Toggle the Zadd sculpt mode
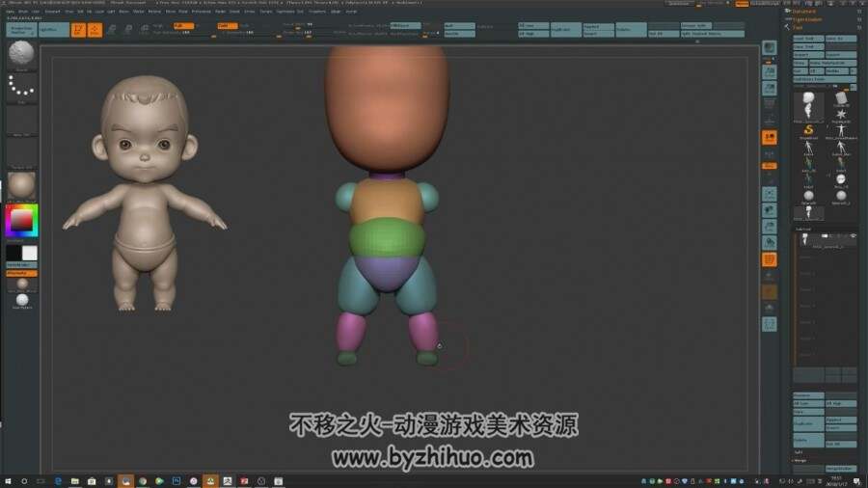868x488 pixels. coord(227,25)
